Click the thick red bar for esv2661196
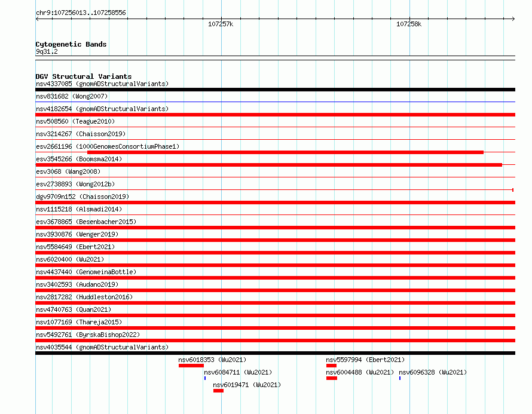The image size is (532, 414). 285,152
